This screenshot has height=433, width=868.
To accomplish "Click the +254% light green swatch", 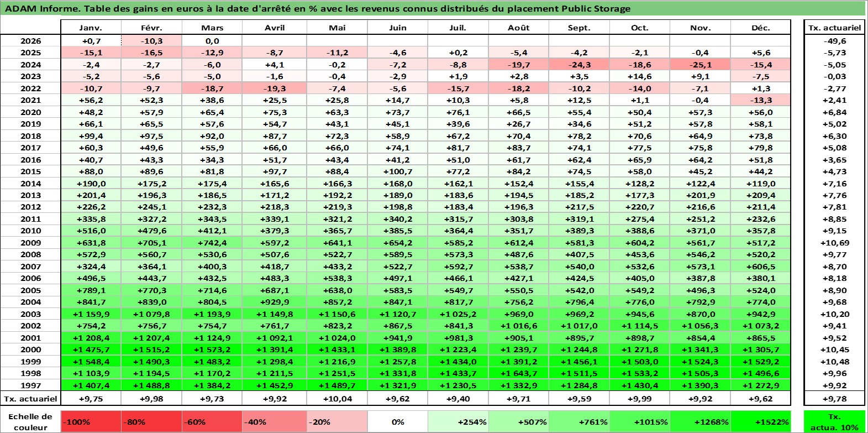I will (458, 421).
